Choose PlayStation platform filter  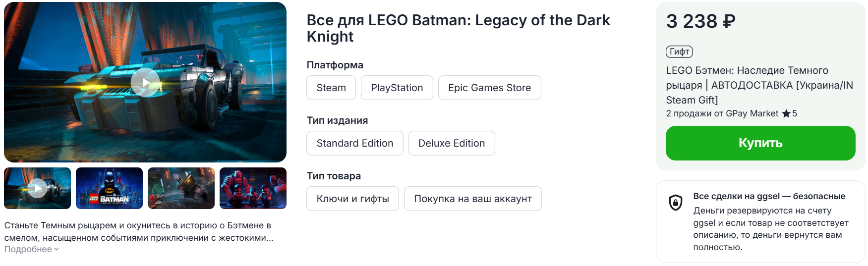coord(397,88)
